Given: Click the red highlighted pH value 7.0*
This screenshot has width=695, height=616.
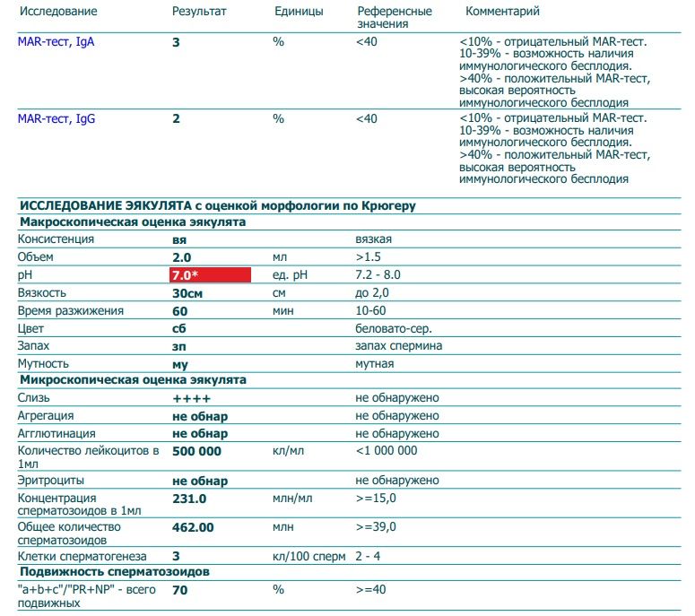Looking at the screenshot, I should pos(210,274).
